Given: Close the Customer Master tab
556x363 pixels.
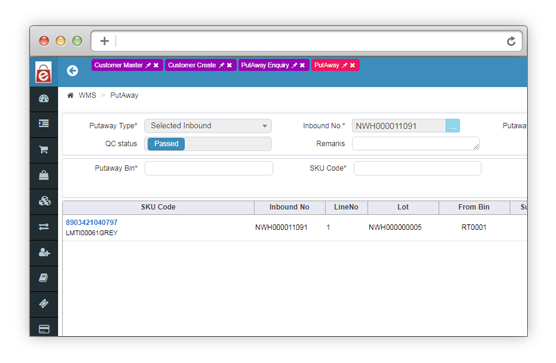Looking at the screenshot, I should [x=156, y=65].
